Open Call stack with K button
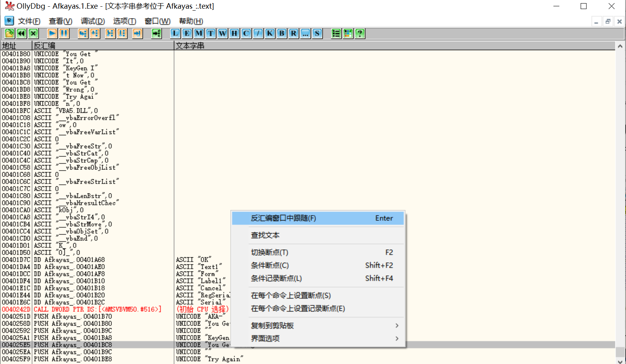Screen dimensions: 626x364 pos(270,33)
